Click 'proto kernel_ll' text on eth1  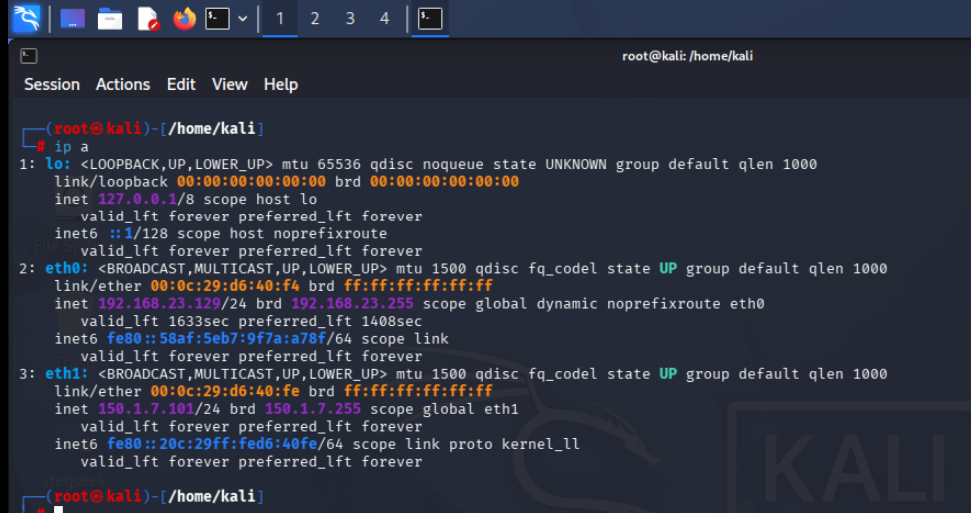(515, 444)
